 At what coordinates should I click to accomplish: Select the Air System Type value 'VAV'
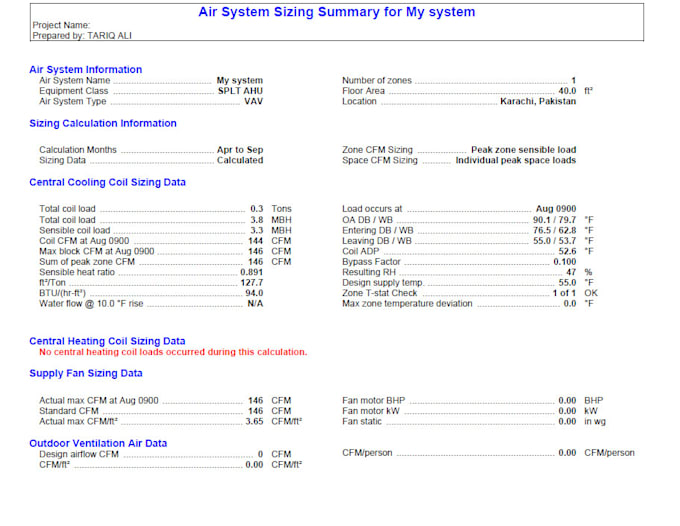click(x=253, y=101)
